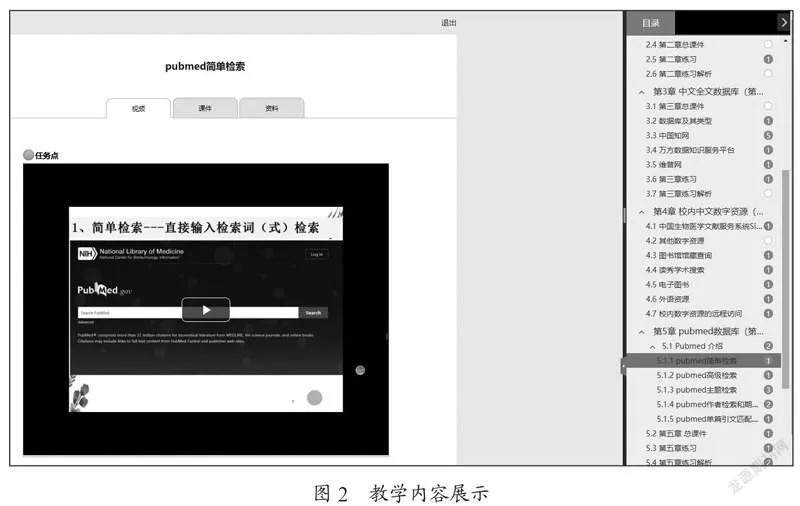The height and width of the screenshot is (506, 800).
Task: Click the badge beside 4.1 中国生物医学文献服务系统
Action: (x=768, y=226)
